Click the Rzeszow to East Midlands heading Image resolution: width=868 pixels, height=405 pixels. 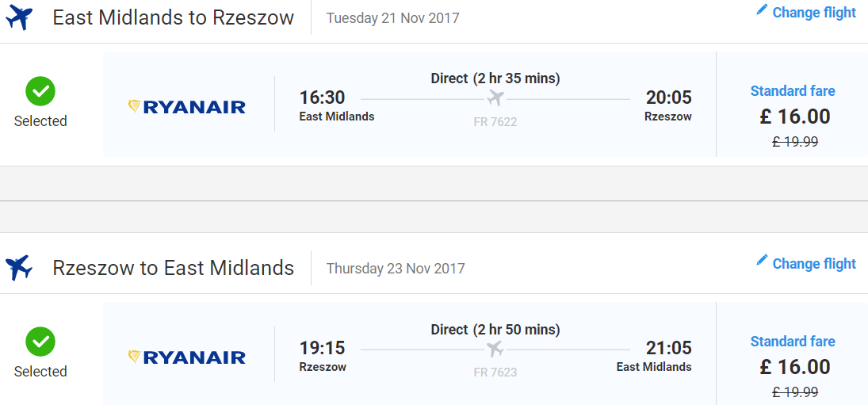point(174,268)
